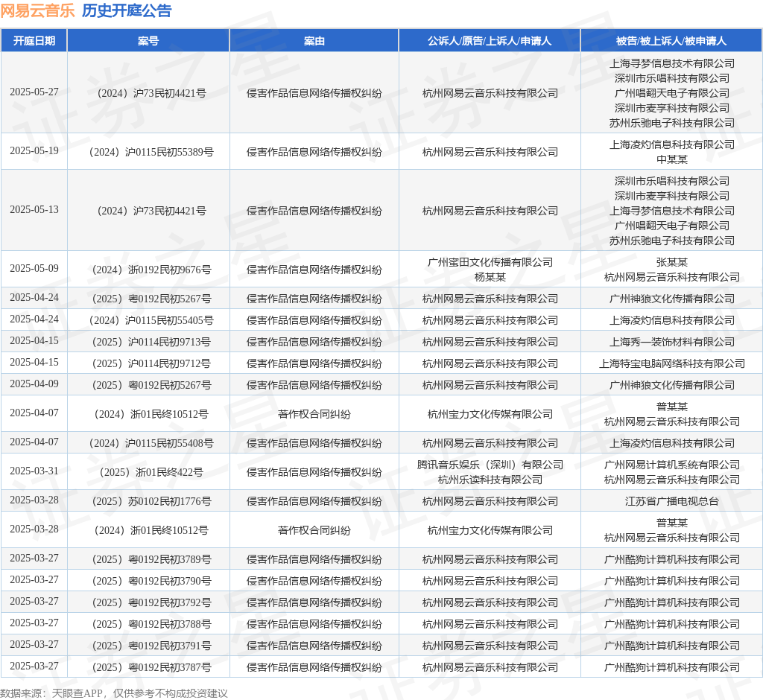Select plaintiff 杨某某
Screen dimensions: 763x700
[x=490, y=277]
